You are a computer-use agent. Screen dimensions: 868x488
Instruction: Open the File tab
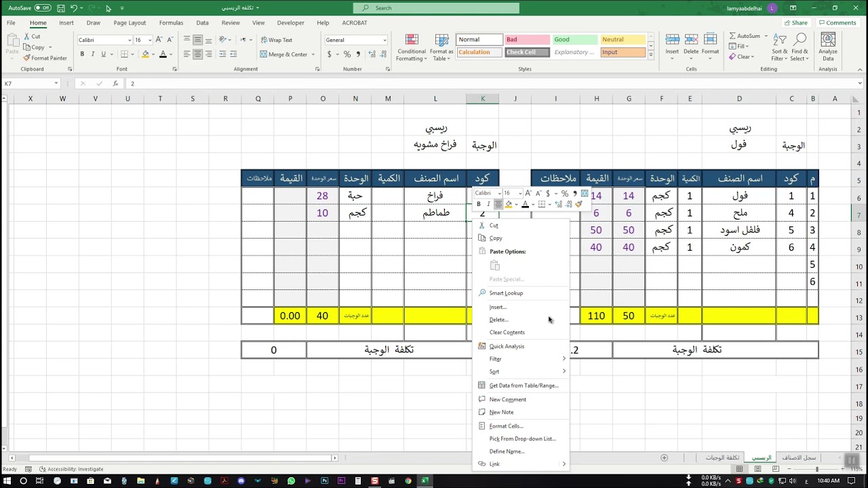(11, 22)
